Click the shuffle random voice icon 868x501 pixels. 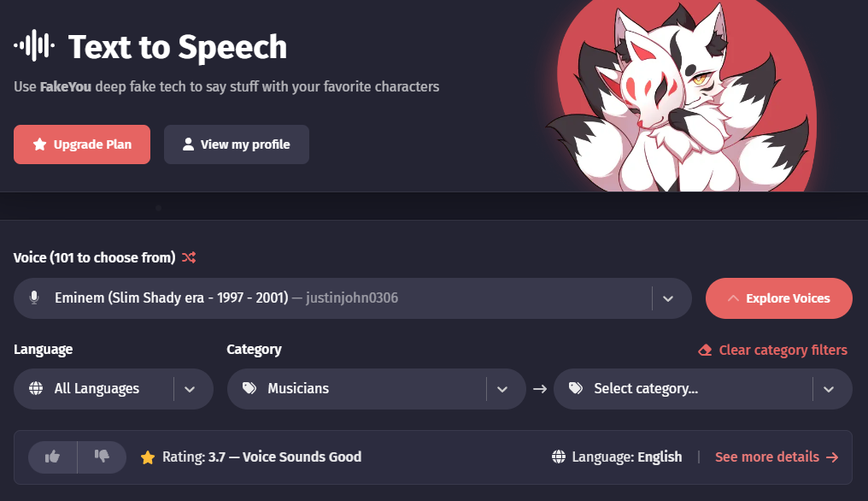(189, 257)
